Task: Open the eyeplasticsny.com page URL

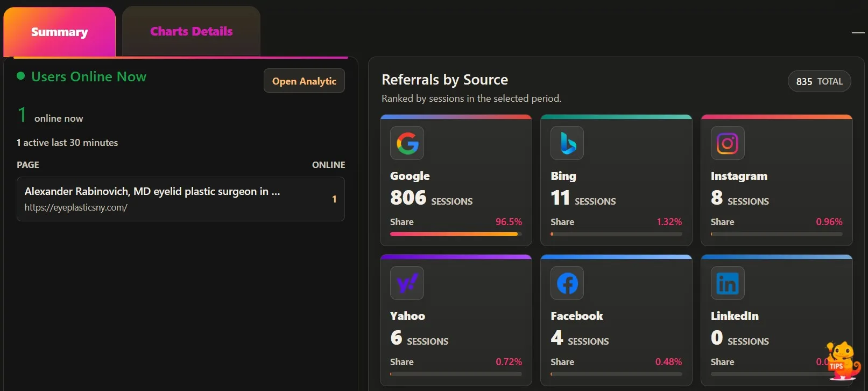Action: coord(76,207)
